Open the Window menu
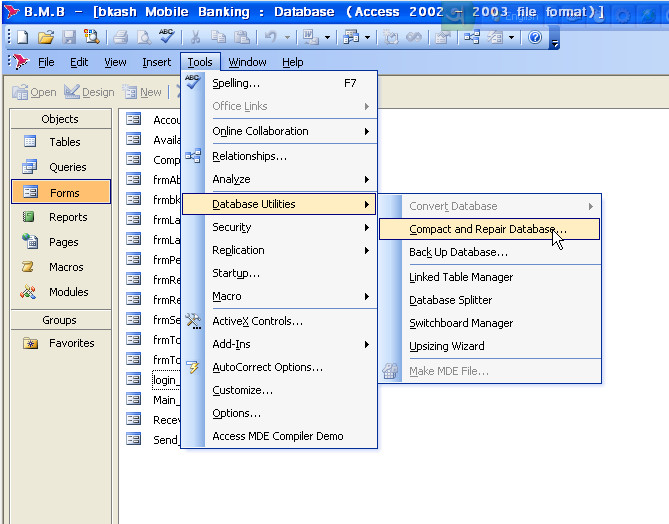The width and height of the screenshot is (669, 524). pos(247,62)
